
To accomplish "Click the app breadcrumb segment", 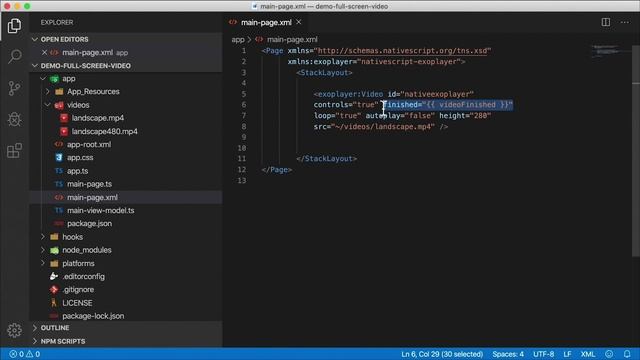I will (x=238, y=40).
